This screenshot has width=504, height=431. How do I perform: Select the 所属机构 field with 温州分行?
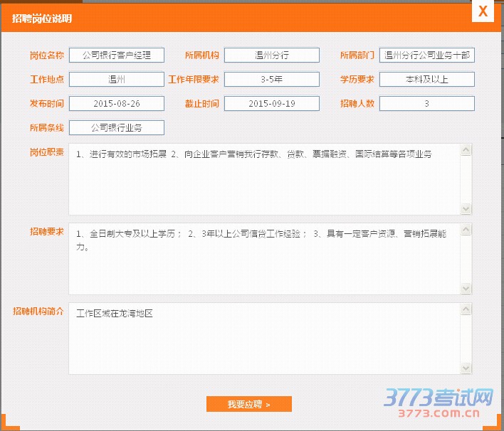271,55
